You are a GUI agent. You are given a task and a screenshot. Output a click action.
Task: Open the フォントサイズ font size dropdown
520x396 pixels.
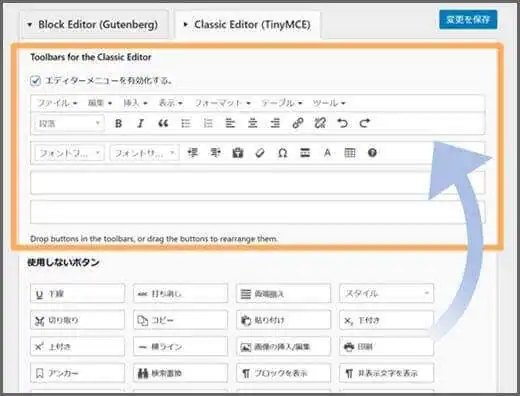pyautogui.click(x=145, y=153)
